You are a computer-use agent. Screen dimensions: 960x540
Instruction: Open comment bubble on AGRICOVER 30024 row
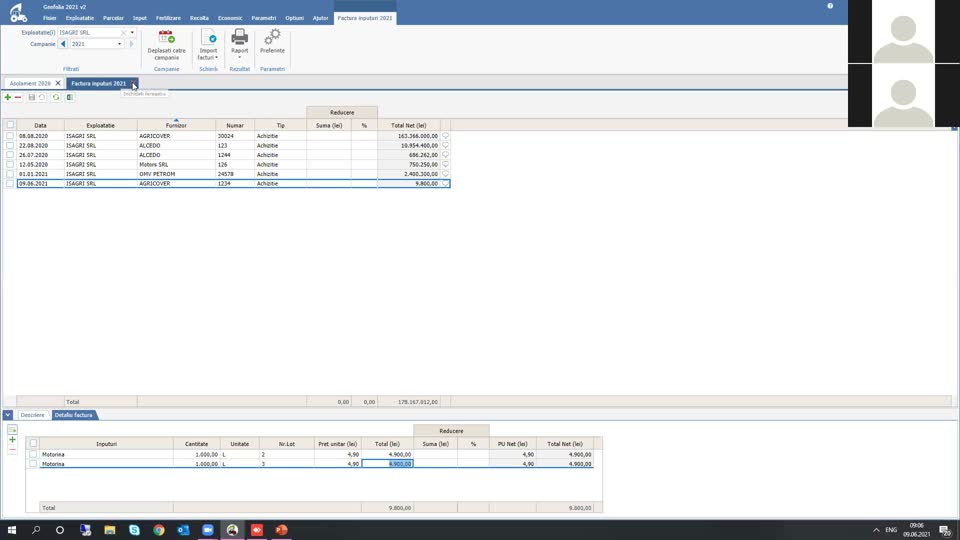pyautogui.click(x=445, y=136)
